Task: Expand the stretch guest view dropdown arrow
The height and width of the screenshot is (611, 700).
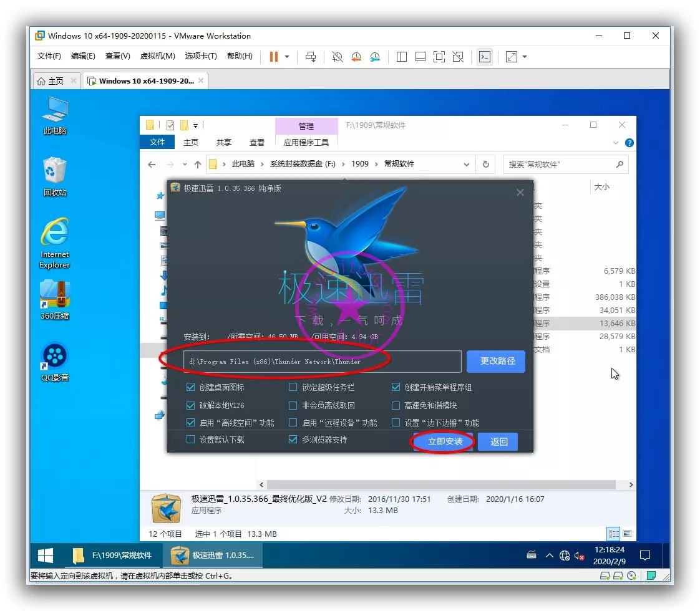Action: point(525,57)
